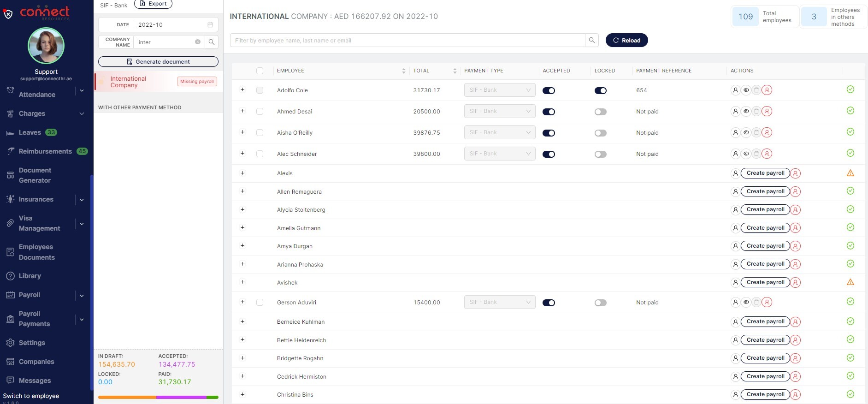Viewport: 868px width, 404px height.
Task: Click Create payroll for Cedrick Hermiston
Action: click(x=765, y=376)
